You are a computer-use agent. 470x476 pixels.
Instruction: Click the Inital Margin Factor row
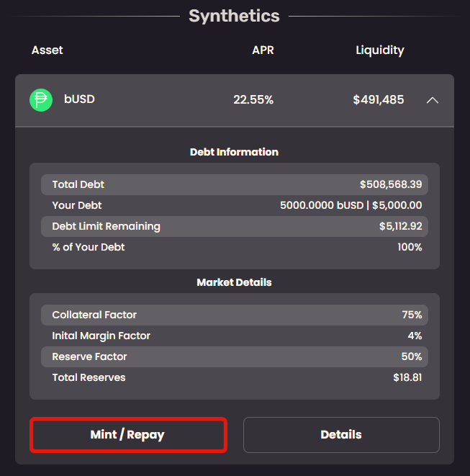coord(235,336)
